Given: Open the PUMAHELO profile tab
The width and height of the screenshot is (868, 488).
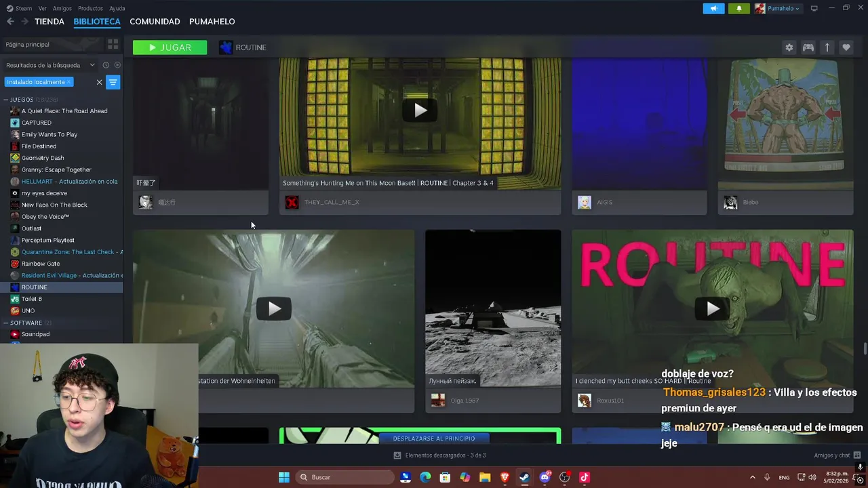Looking at the screenshot, I should pos(212,22).
